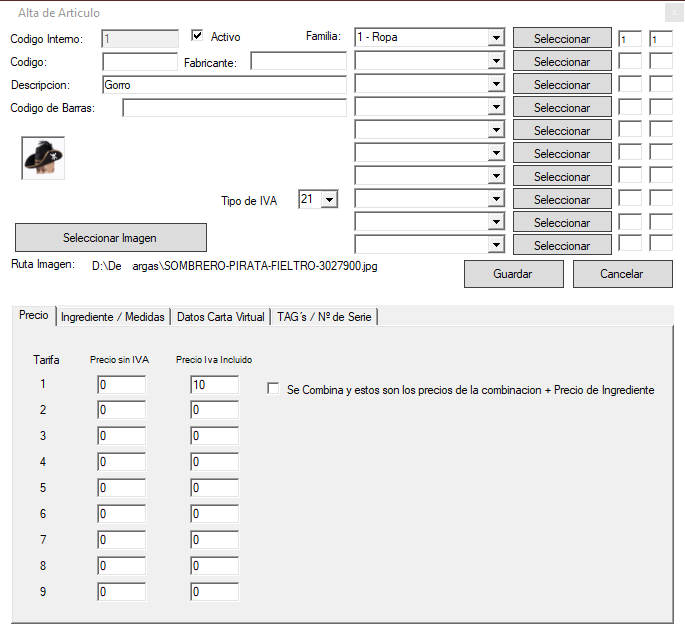
Task: Click the Tarifa column label
Action: (46, 359)
